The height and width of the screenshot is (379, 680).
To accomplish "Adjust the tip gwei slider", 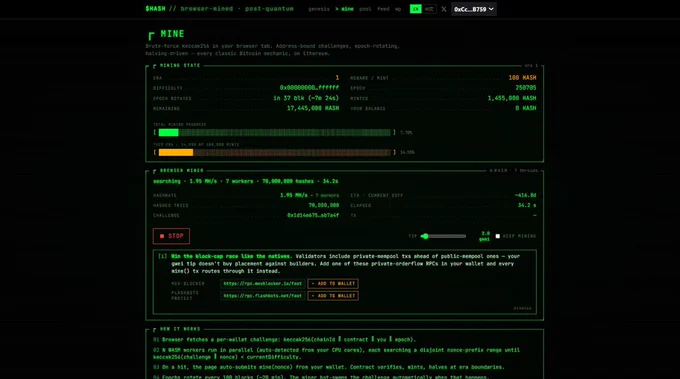I will pyautogui.click(x=443, y=236).
